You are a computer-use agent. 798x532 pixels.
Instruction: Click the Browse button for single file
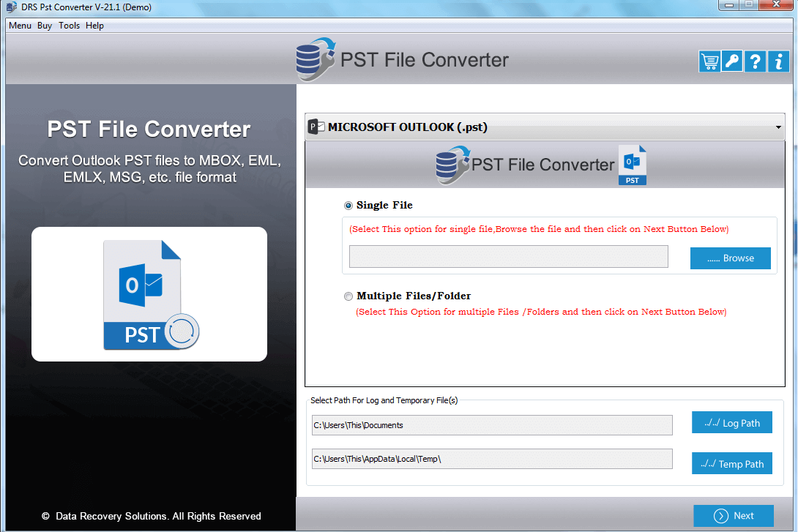coord(730,258)
